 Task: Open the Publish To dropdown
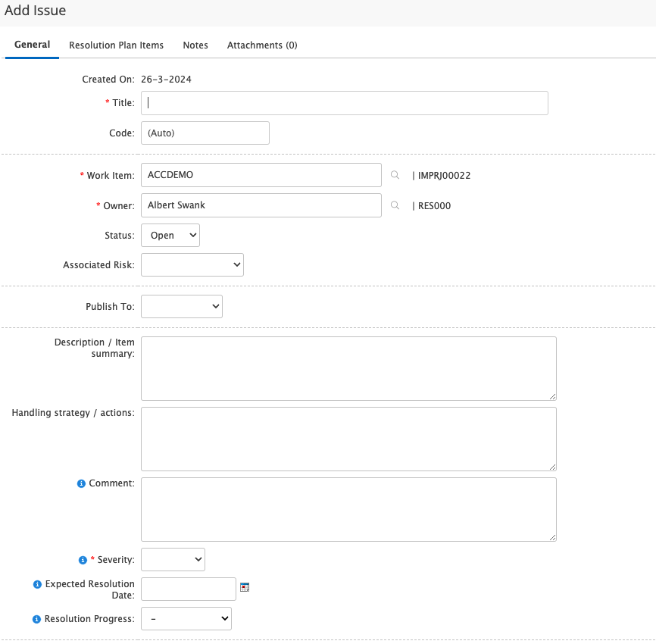(x=182, y=306)
